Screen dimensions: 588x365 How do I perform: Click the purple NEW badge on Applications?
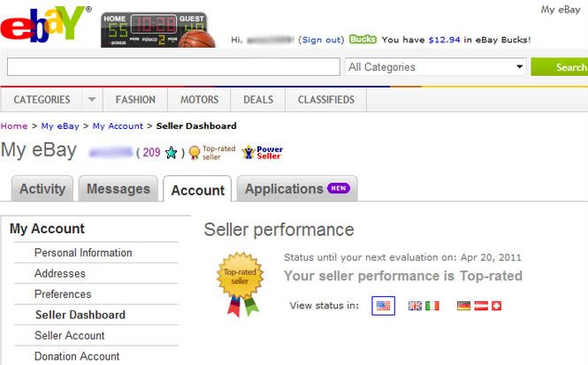[339, 188]
